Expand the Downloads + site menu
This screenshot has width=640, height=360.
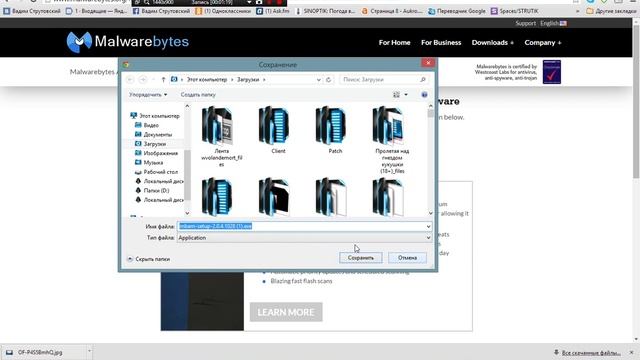[x=493, y=42]
